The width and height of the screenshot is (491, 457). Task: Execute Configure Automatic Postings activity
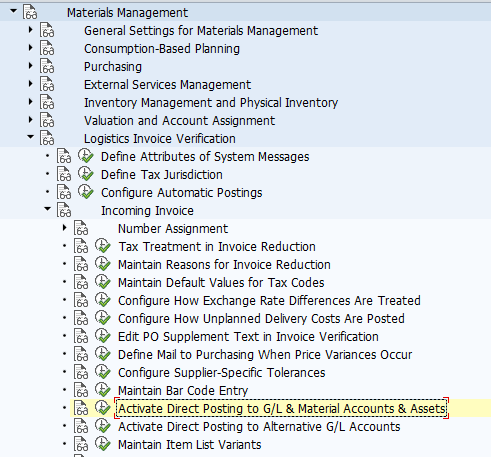pyautogui.click(x=86, y=192)
